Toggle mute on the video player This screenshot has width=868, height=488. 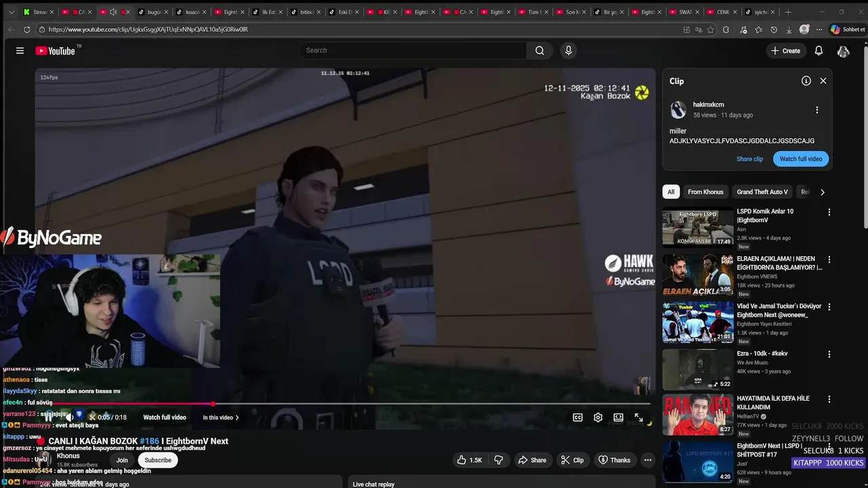coord(68,418)
